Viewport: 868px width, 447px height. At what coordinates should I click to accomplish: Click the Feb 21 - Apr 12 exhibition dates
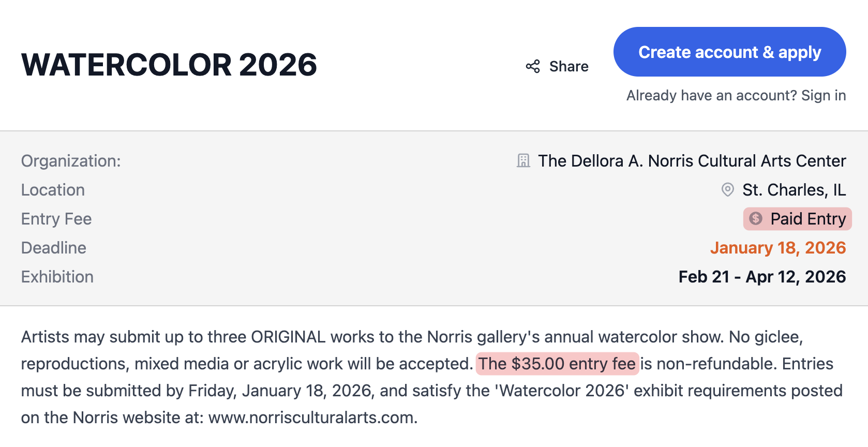[x=762, y=277]
